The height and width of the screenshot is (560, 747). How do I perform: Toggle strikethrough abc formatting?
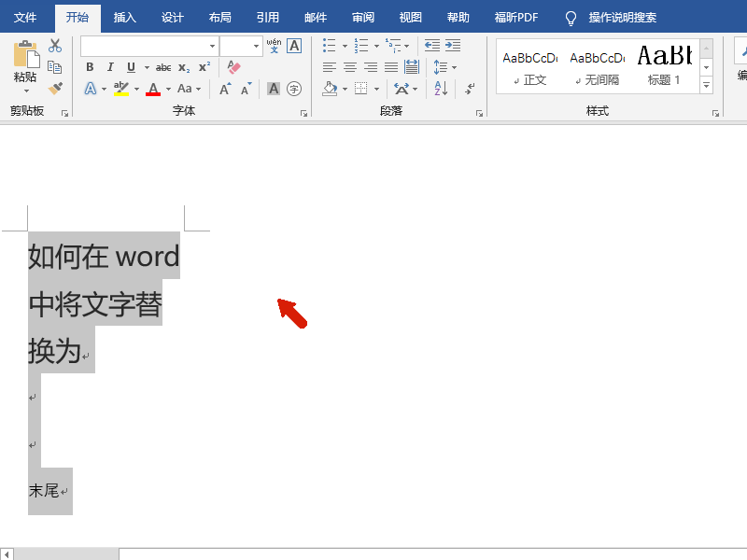point(163,67)
